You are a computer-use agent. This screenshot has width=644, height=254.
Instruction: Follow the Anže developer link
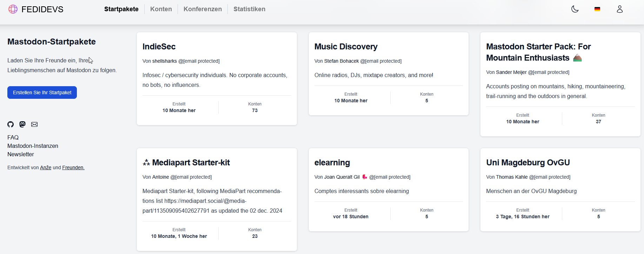point(46,168)
